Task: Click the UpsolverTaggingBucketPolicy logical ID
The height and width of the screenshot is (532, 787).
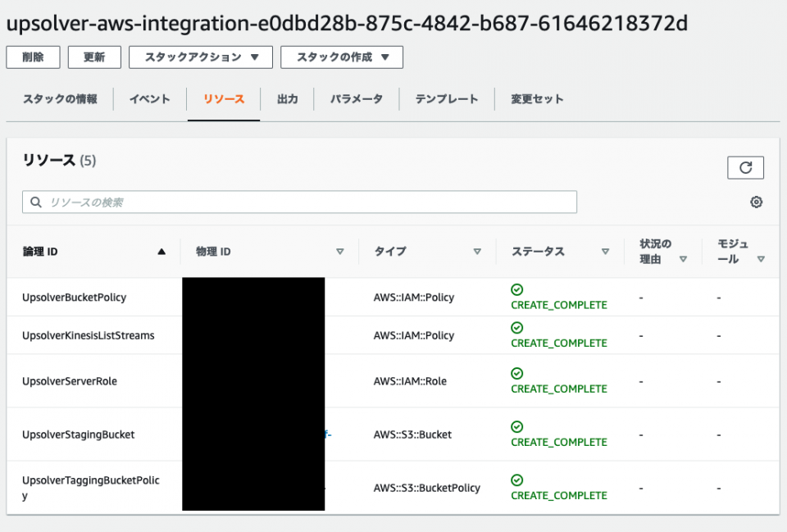Action: [x=91, y=488]
